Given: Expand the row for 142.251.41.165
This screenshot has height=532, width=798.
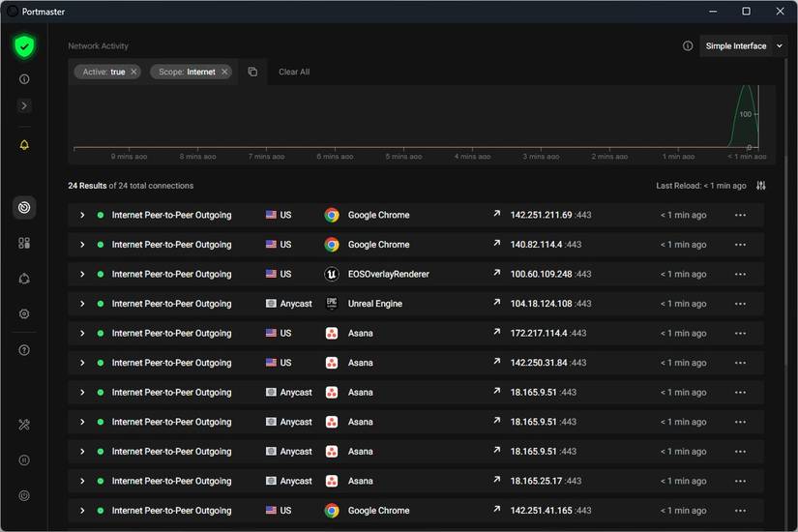Looking at the screenshot, I should coord(82,511).
